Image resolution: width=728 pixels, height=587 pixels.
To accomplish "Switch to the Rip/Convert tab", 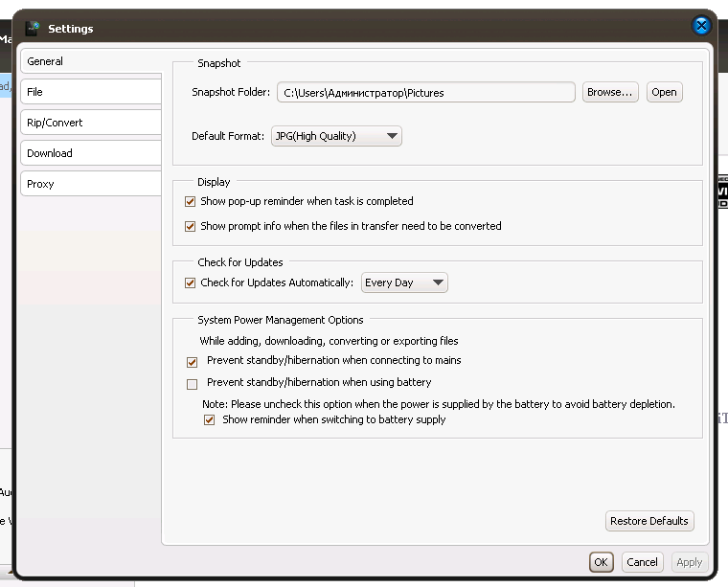I will pyautogui.click(x=91, y=123).
